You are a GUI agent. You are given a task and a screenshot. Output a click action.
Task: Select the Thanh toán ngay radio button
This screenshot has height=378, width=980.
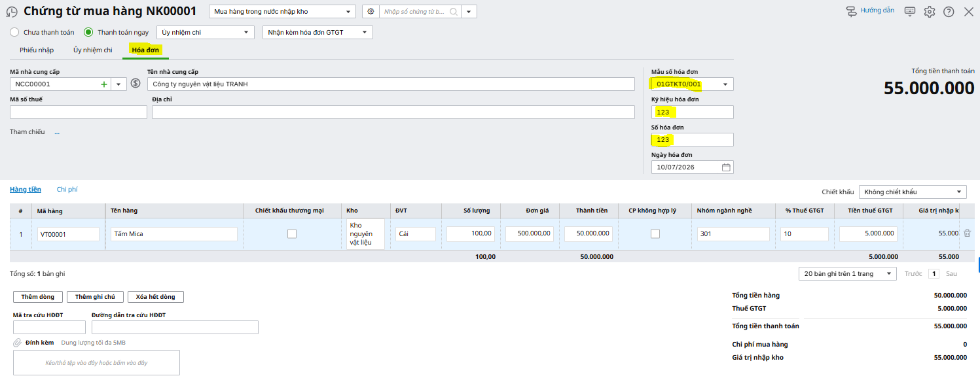(88, 32)
